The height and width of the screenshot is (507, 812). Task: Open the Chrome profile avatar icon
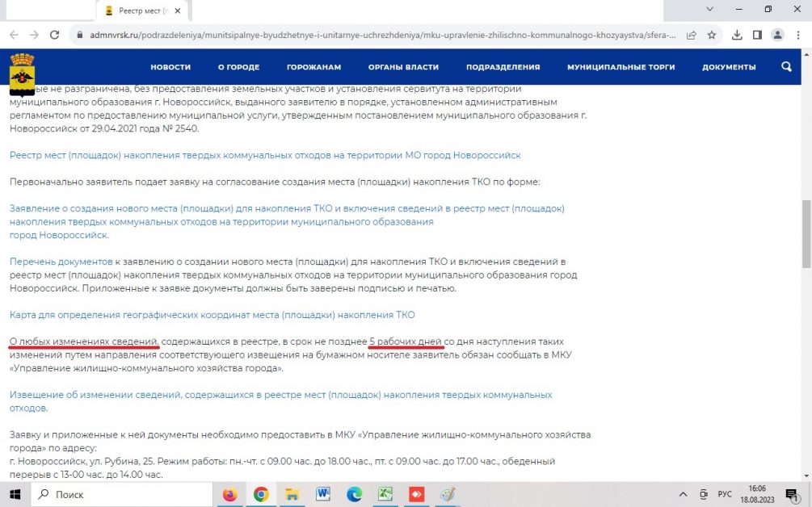coord(777,35)
